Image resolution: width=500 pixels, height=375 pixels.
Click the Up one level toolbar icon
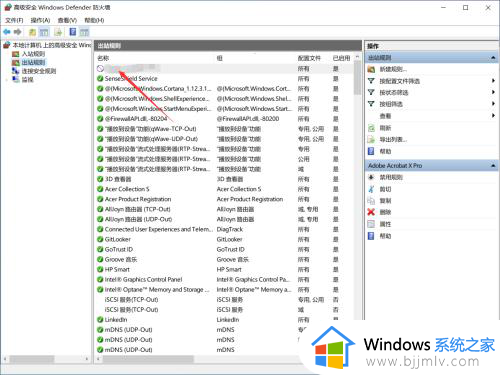(x=32, y=32)
